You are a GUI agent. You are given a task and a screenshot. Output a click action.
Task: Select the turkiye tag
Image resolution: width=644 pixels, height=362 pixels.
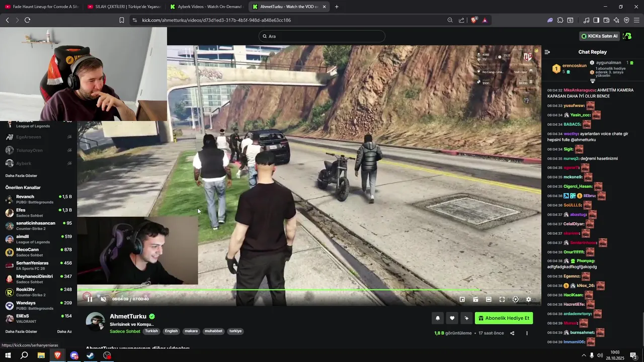click(x=235, y=331)
